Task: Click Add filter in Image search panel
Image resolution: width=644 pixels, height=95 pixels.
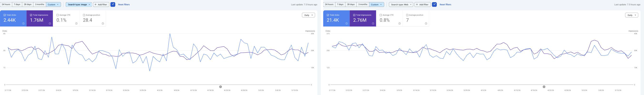Action: click(101, 5)
